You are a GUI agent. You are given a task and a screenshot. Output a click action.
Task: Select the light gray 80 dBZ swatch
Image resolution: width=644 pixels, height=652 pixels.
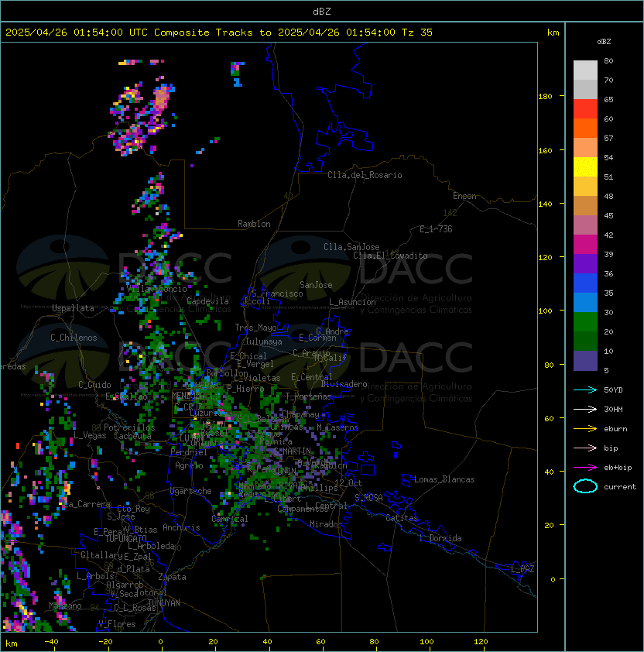click(x=585, y=70)
